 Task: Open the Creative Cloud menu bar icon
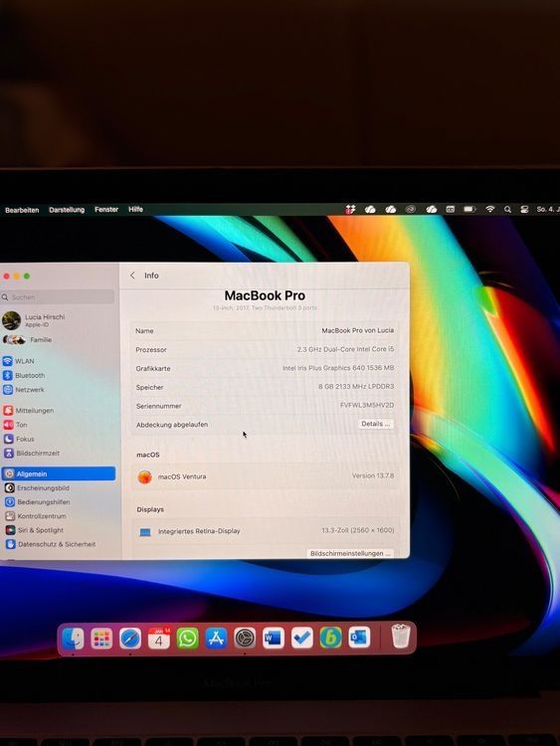410,209
